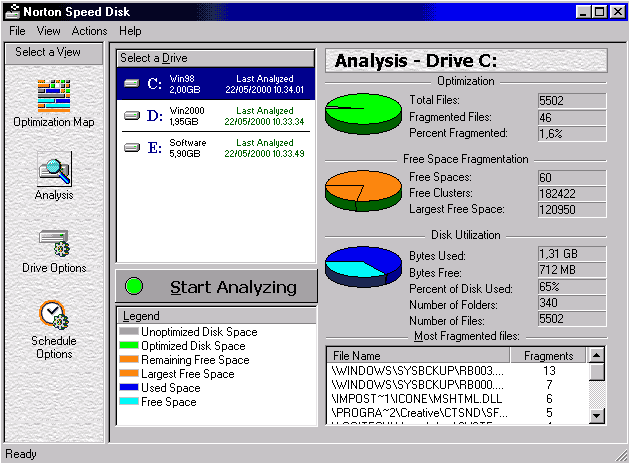Click the Legend panel header
Image resolution: width=629 pixels, height=463 pixels.
click(x=217, y=316)
